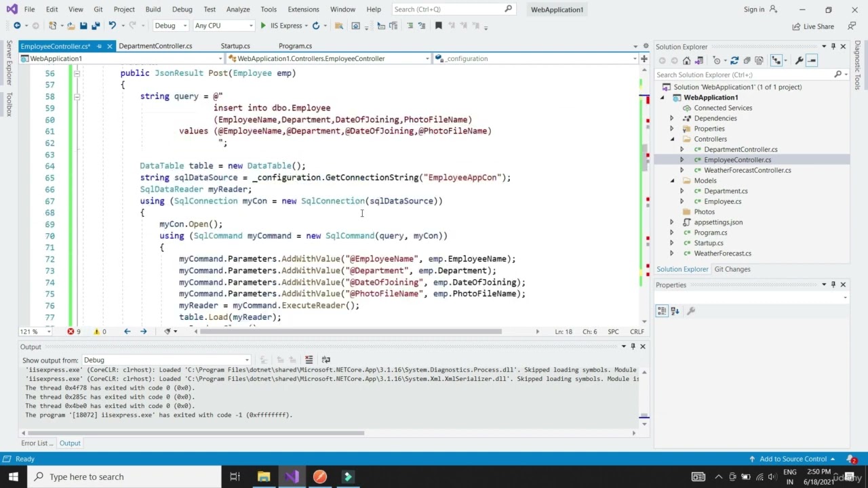This screenshot has height=488, width=868.
Task: Click the Sync with Active Document icon
Action: coord(734,61)
